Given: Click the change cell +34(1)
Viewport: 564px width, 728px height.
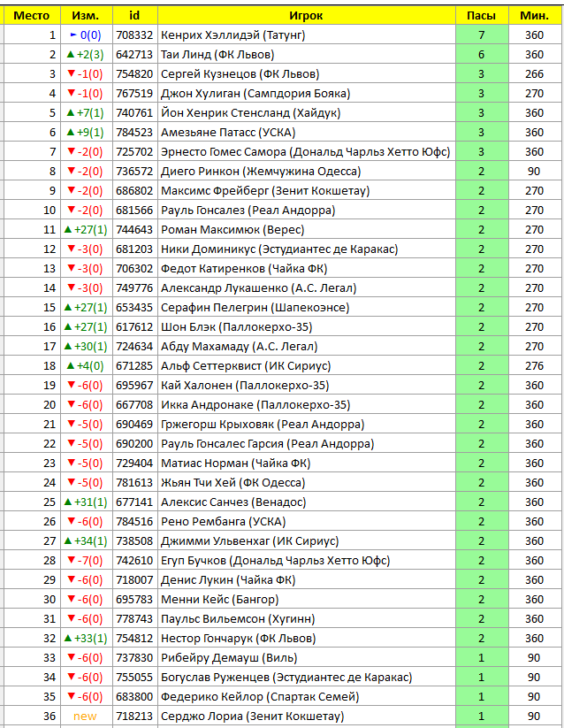Looking at the screenshot, I should [86, 542].
